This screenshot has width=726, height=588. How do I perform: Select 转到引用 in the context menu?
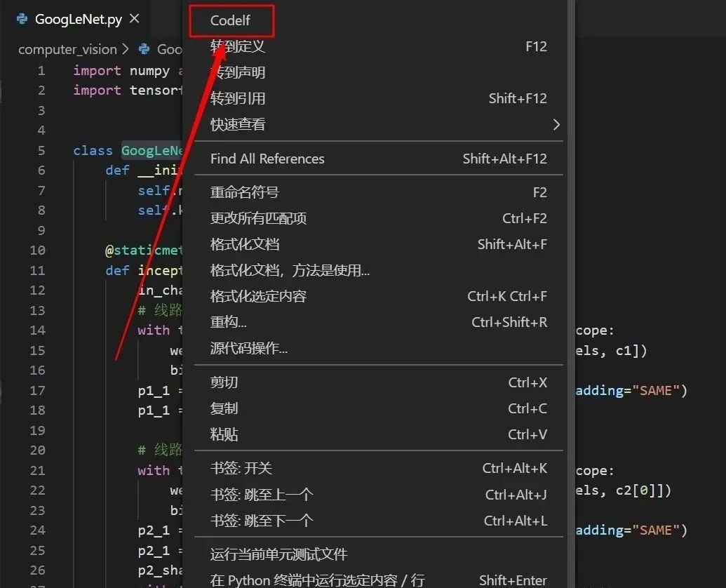pyautogui.click(x=378, y=98)
